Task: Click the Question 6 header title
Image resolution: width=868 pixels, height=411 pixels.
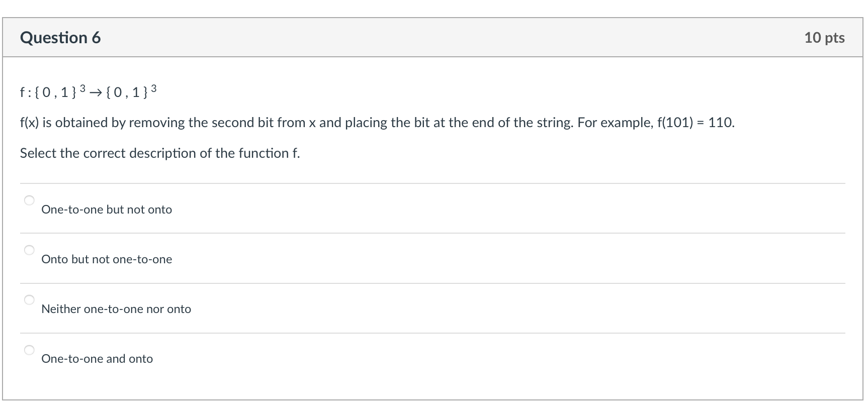Action: click(x=60, y=37)
